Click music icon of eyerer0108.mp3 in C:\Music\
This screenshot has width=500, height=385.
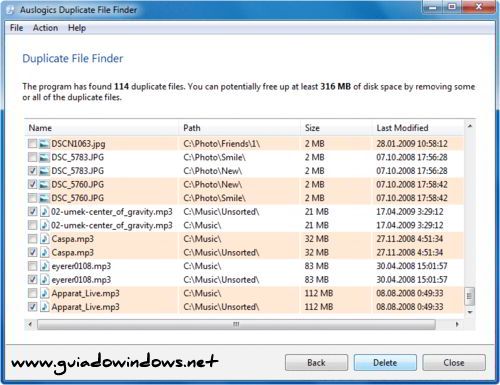coord(44,266)
